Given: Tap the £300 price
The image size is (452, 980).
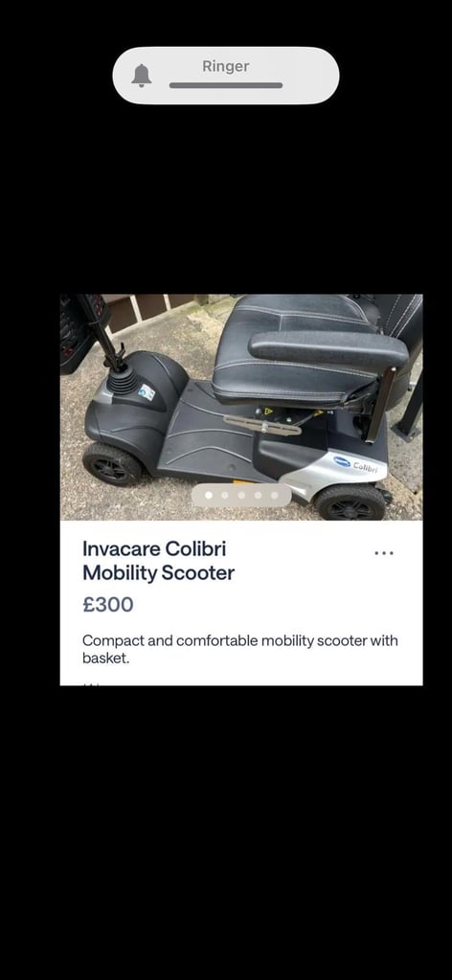Looking at the screenshot, I should [108, 605].
